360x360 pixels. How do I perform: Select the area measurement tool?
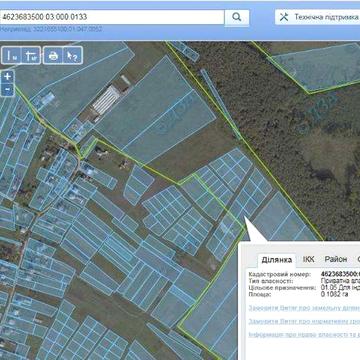pyautogui.click(x=31, y=55)
